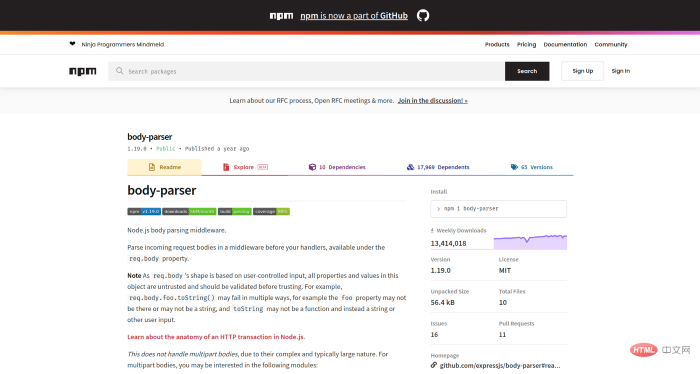This screenshot has width=700, height=374.
Task: Click the downloads per month badge
Action: pos(189,212)
